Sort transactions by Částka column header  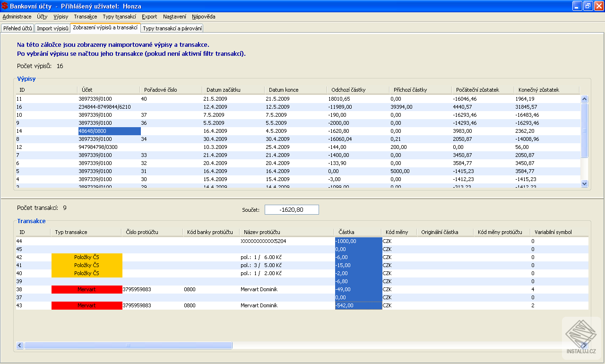tap(347, 232)
